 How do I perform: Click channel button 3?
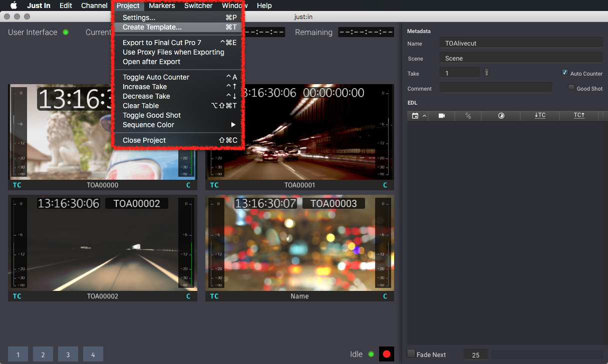(68, 354)
